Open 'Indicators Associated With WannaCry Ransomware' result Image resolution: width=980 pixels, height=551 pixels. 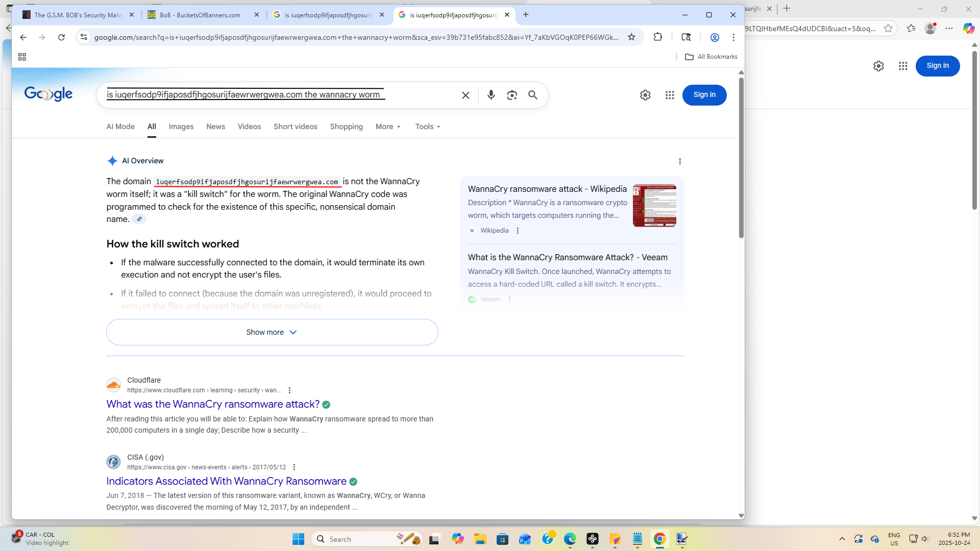tap(226, 481)
